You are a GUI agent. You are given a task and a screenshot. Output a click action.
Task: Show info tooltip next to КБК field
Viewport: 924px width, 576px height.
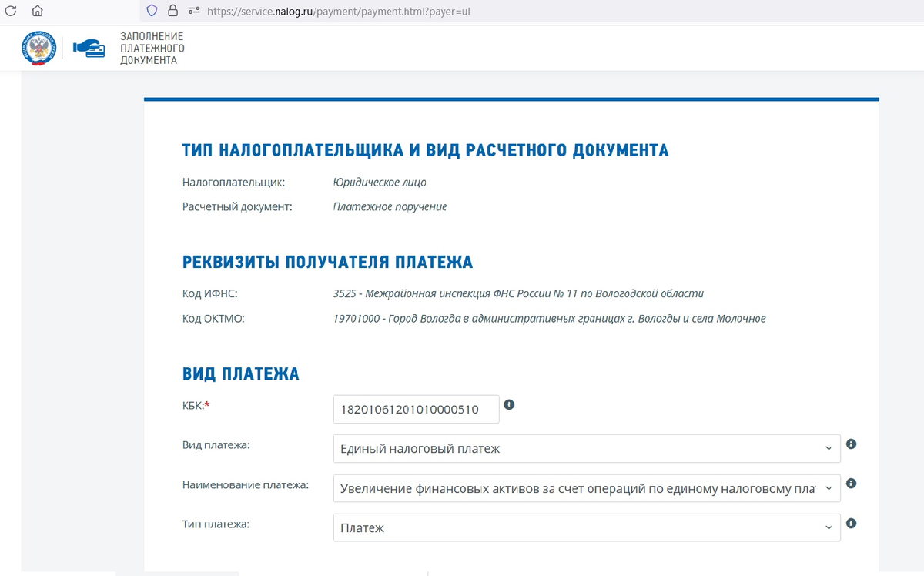509,404
